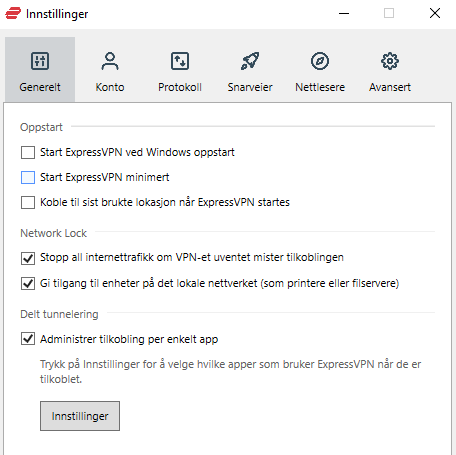Minimize the Innstillinger window
The height and width of the screenshot is (455, 456).
(x=344, y=14)
